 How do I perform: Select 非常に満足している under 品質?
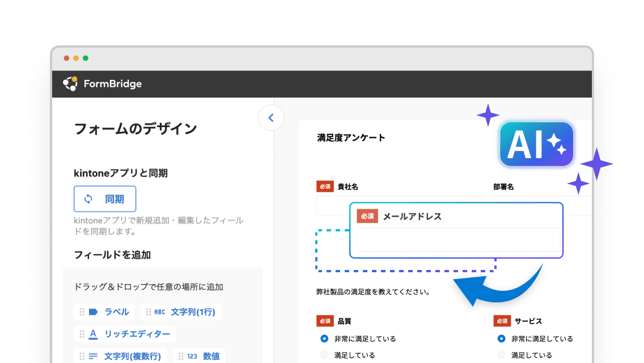[324, 339]
